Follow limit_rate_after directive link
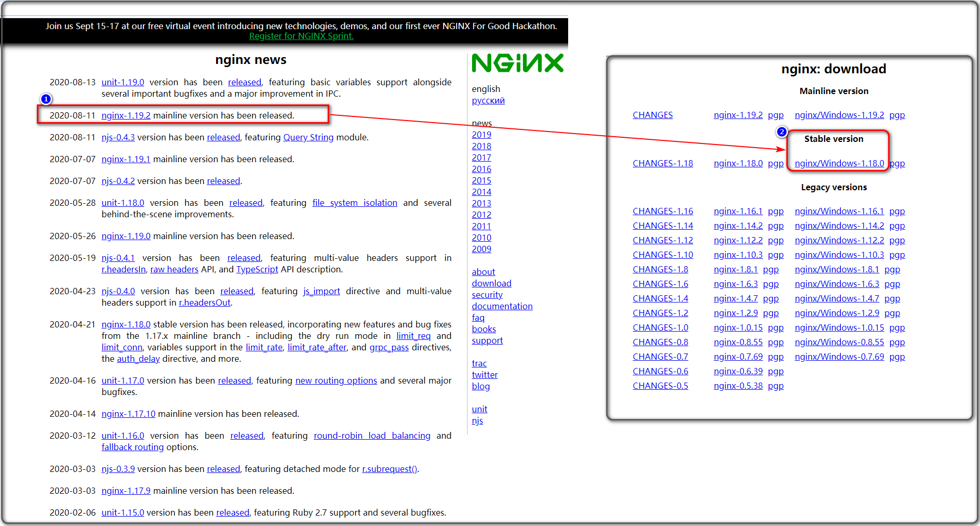Image resolution: width=980 pixels, height=526 pixels. click(x=317, y=347)
